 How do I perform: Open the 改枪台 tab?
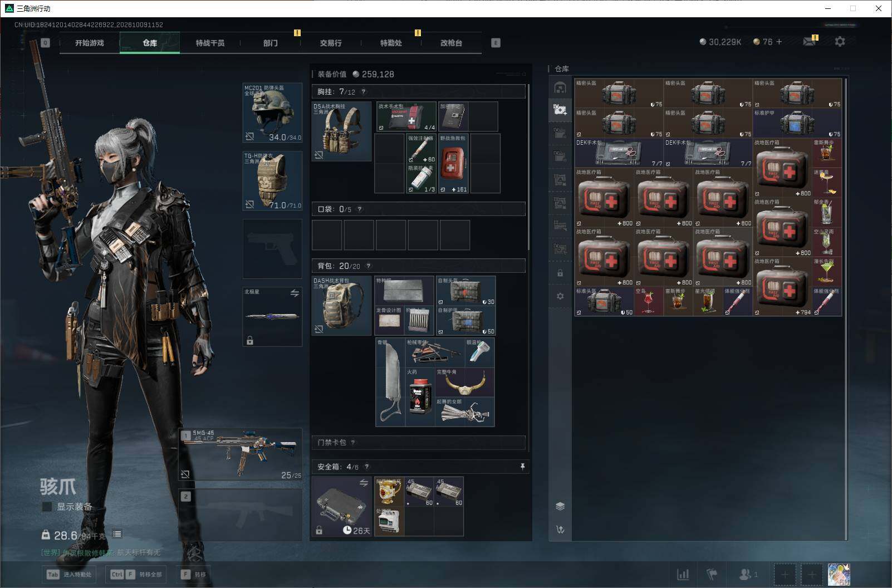451,43
